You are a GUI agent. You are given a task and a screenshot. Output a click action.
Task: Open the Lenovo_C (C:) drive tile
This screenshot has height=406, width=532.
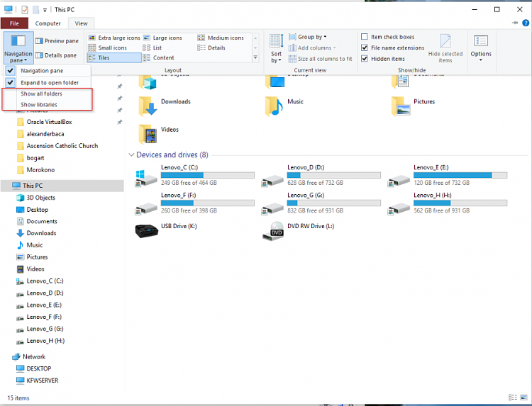[x=195, y=176]
